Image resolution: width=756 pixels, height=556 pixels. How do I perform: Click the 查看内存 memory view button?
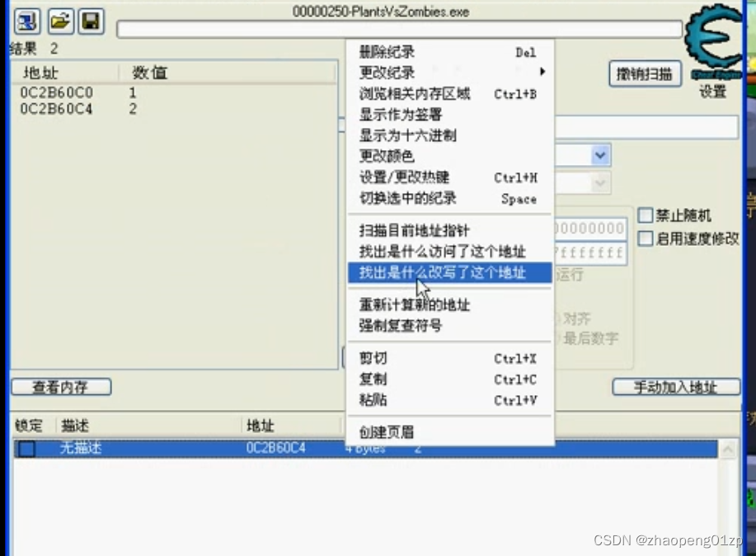coord(60,386)
